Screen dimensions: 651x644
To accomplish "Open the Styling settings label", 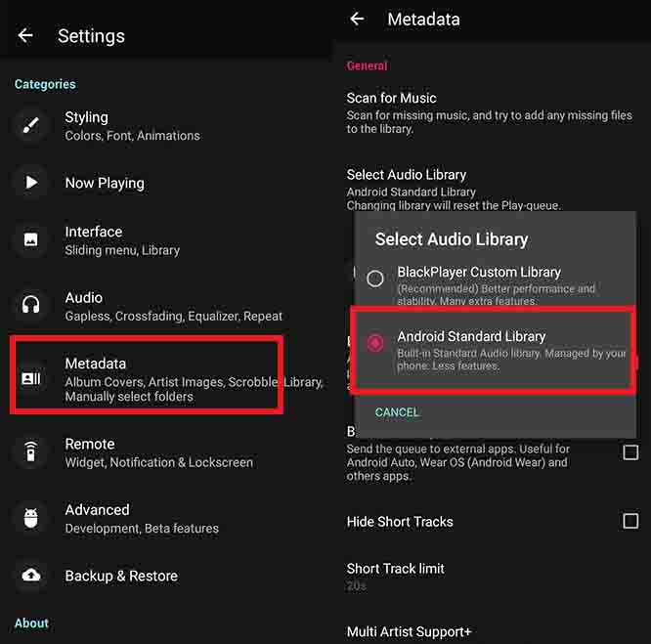I will tap(86, 117).
